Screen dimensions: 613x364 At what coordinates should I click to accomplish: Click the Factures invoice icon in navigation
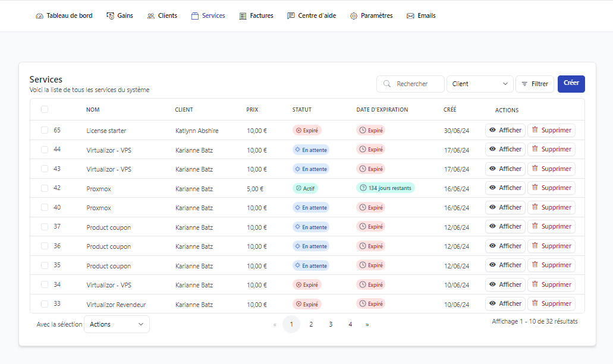coord(243,16)
